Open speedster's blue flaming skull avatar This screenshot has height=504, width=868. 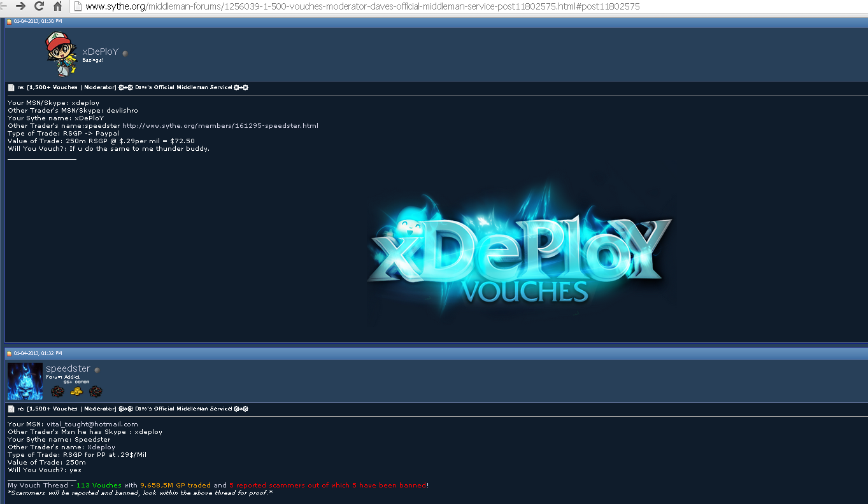[25, 381]
